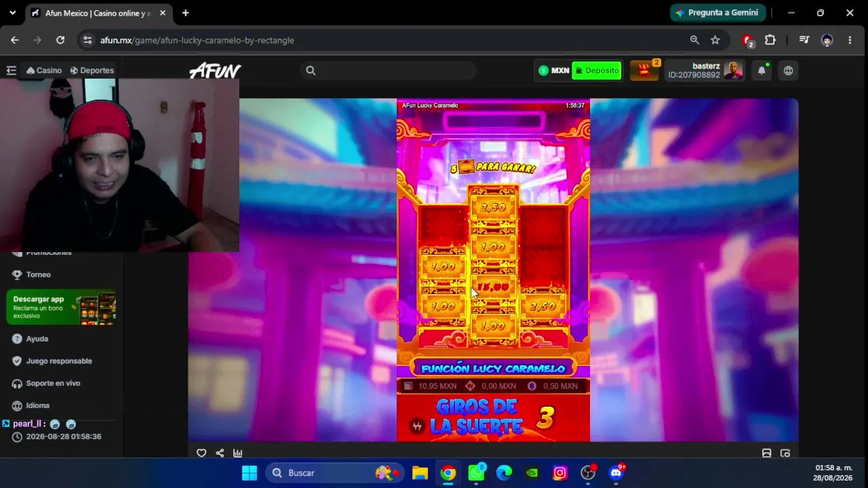The image size is (868, 488).
Task: Switch to theater mode icon below game
Action: coord(766,453)
